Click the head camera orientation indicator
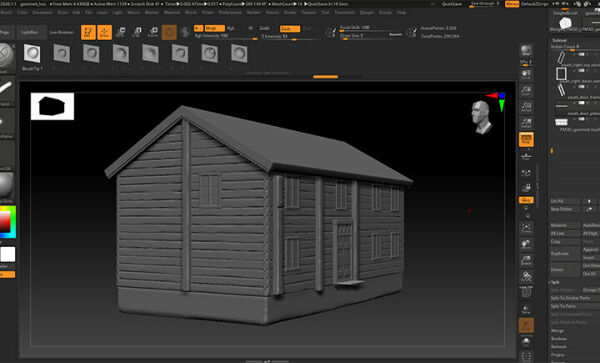Viewport: 600px width, 363px height. (x=481, y=117)
